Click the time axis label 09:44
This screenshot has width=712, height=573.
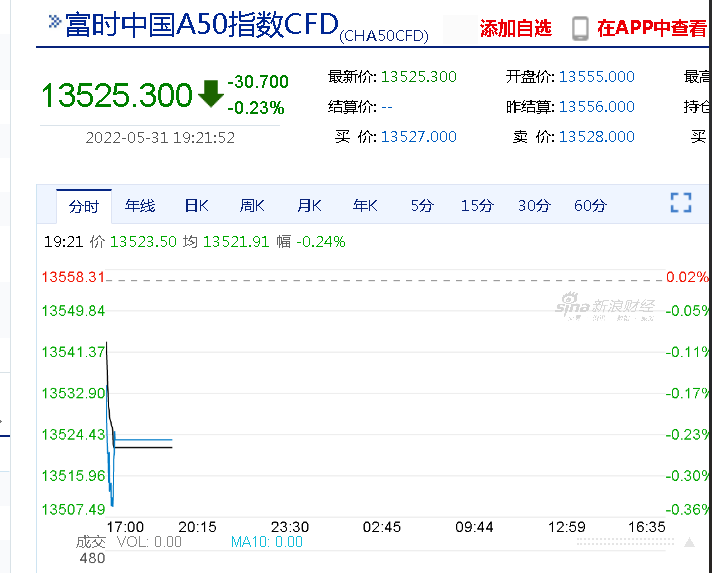tap(475, 527)
